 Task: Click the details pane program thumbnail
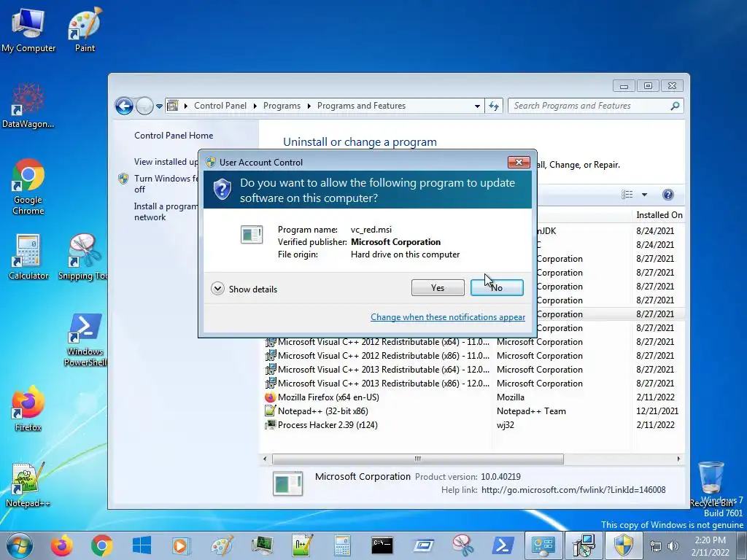(x=287, y=483)
